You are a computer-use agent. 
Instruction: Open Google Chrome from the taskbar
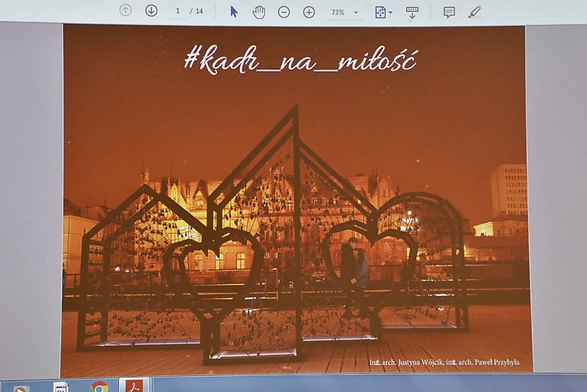click(99, 387)
